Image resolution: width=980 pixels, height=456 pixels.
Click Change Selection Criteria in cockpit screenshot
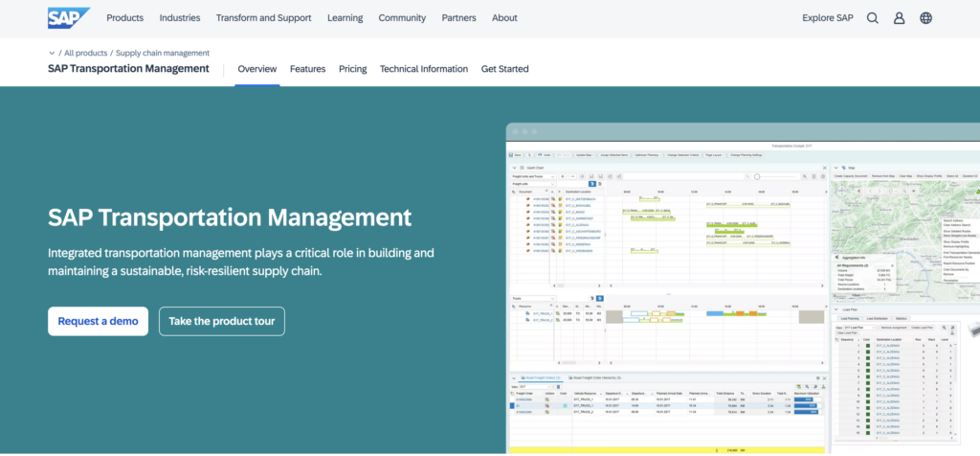tap(683, 155)
